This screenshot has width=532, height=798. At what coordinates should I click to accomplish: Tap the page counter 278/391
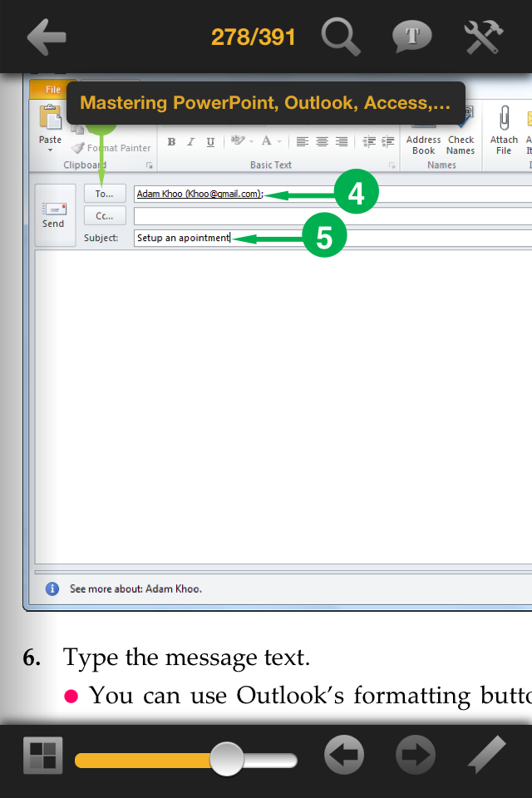coord(253,37)
